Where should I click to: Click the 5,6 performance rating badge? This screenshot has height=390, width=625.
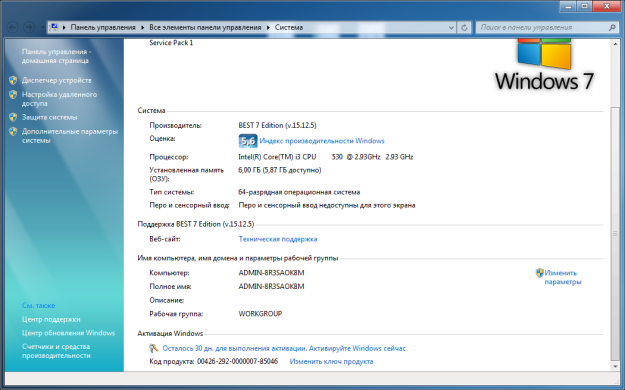pyautogui.click(x=248, y=141)
